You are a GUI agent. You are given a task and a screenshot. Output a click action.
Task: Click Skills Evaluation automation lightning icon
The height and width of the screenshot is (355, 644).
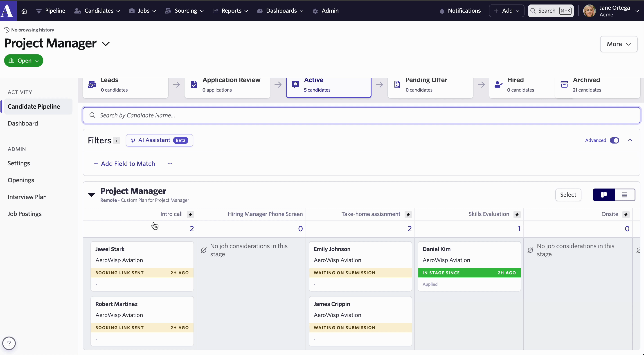[517, 214]
